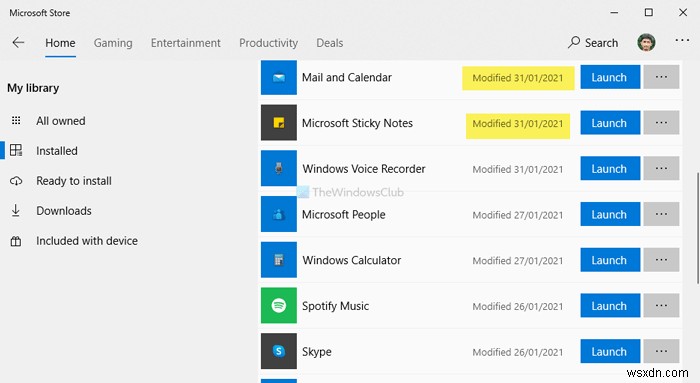Switch to the Gaming tab
The height and width of the screenshot is (383, 700).
[113, 43]
